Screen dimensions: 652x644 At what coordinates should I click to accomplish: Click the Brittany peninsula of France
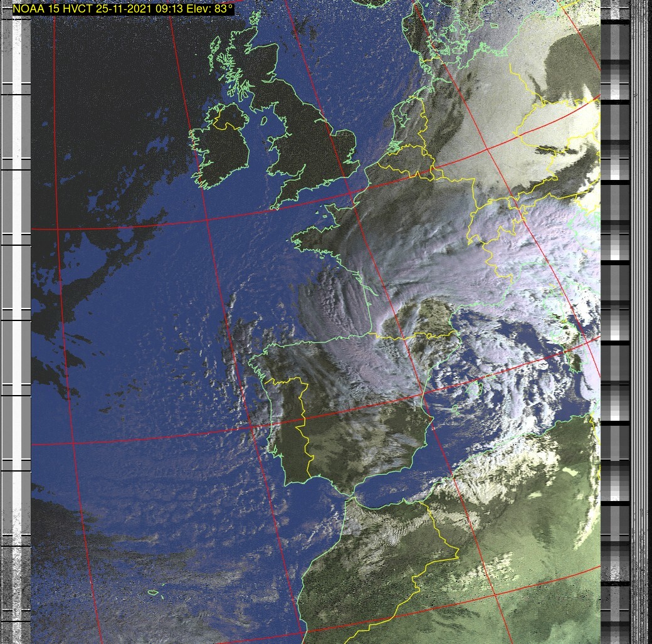(x=313, y=241)
